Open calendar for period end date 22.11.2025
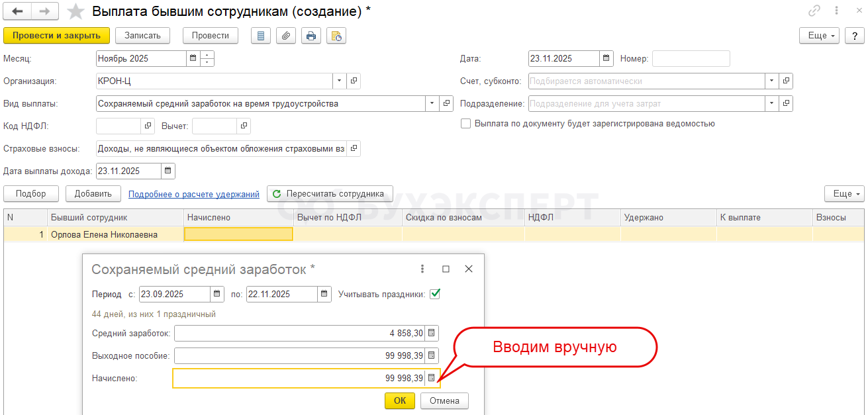 click(324, 294)
